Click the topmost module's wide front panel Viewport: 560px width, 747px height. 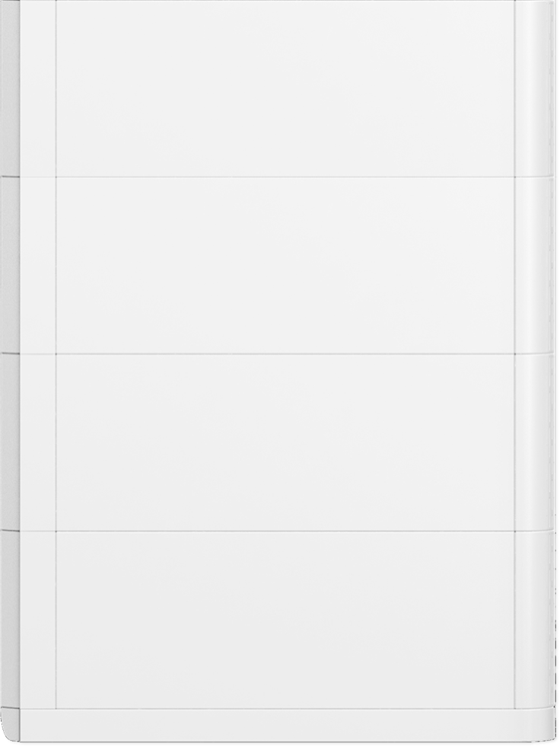click(285, 88)
